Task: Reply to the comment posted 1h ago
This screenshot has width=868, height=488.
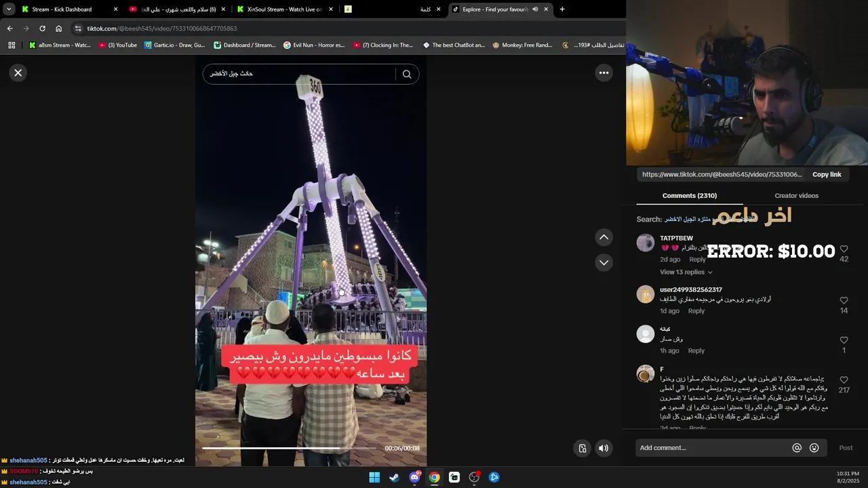Action: [x=696, y=351]
